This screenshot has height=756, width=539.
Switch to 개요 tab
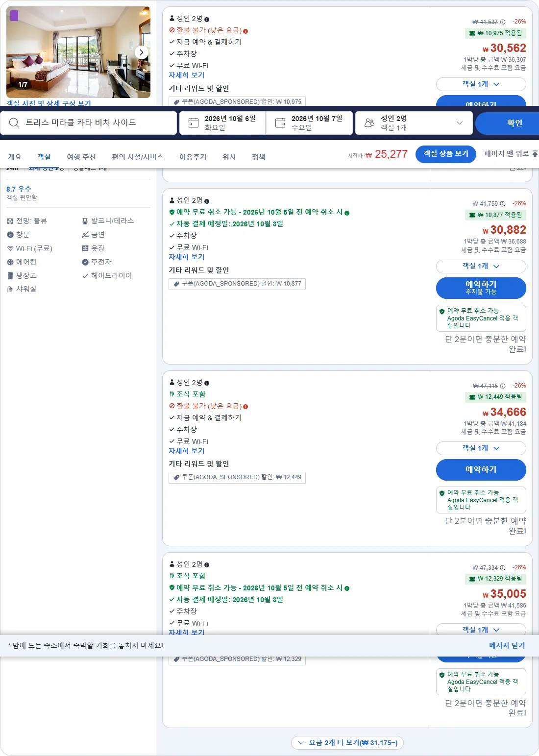click(15, 157)
